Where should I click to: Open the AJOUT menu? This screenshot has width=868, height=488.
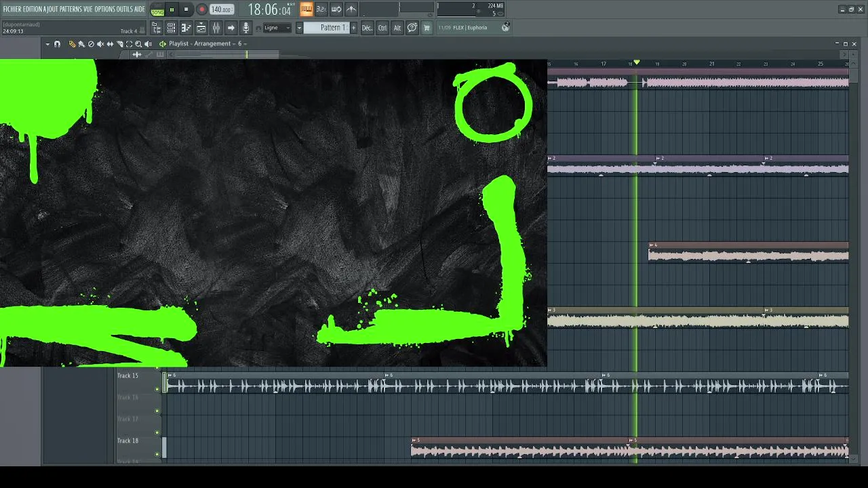52,9
